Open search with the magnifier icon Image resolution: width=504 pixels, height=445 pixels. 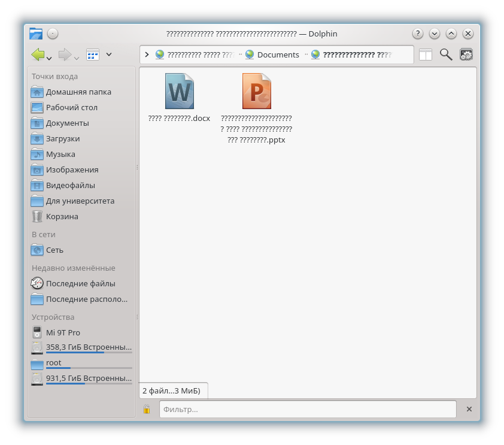point(446,55)
